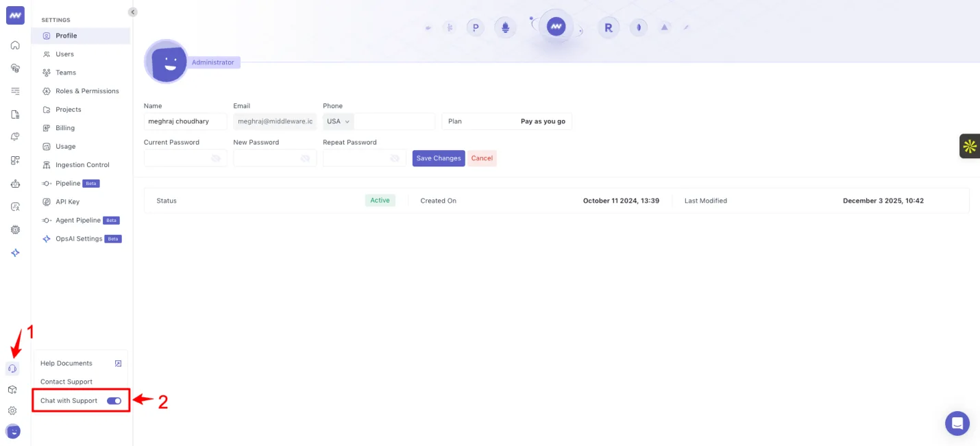The width and height of the screenshot is (980, 446).
Task: Click the Name field with meghraj choudhary
Action: (185, 121)
